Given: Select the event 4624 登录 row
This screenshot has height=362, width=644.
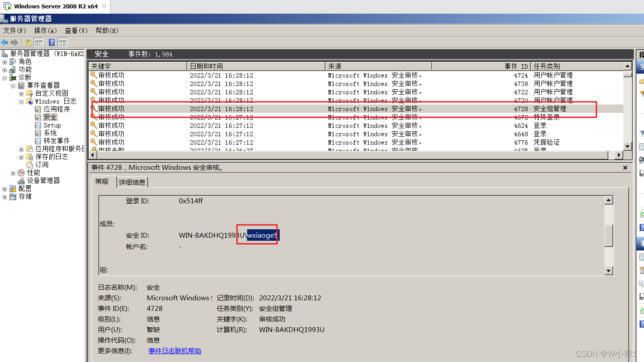Looking at the screenshot, I should pyautogui.click(x=356, y=126).
